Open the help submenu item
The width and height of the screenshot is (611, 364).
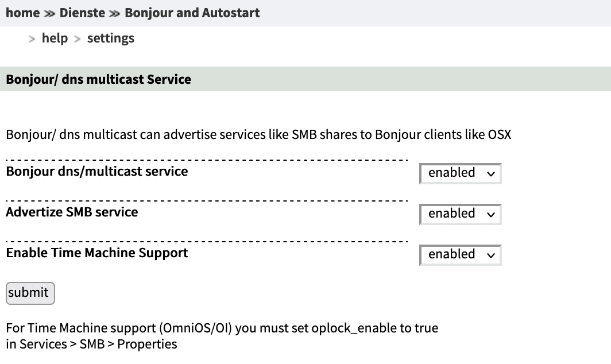[x=55, y=38]
